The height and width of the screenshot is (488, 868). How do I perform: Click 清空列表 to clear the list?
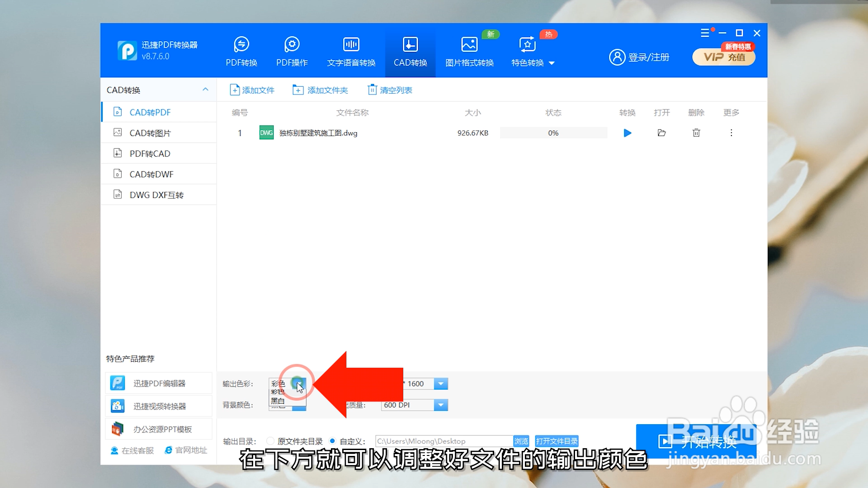click(390, 90)
